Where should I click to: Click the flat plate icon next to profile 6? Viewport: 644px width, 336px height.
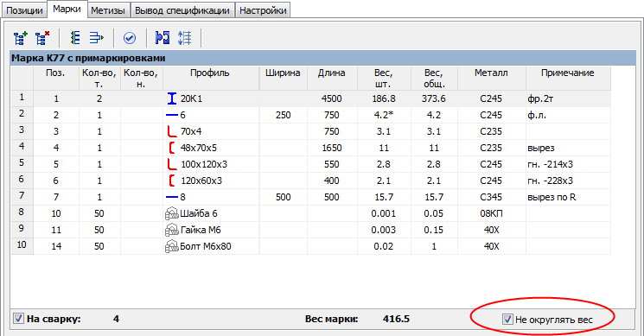(172, 115)
